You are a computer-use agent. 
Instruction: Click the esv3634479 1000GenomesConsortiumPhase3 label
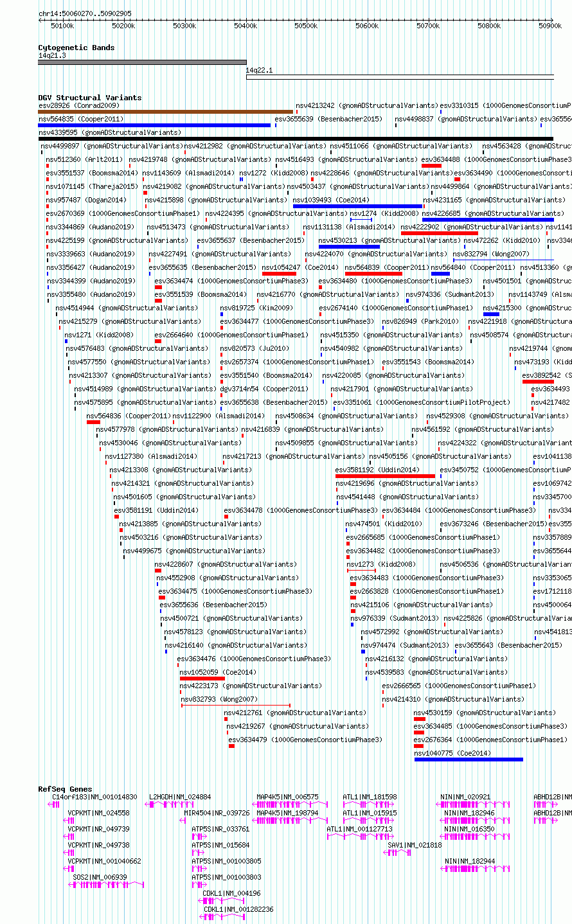[305, 740]
